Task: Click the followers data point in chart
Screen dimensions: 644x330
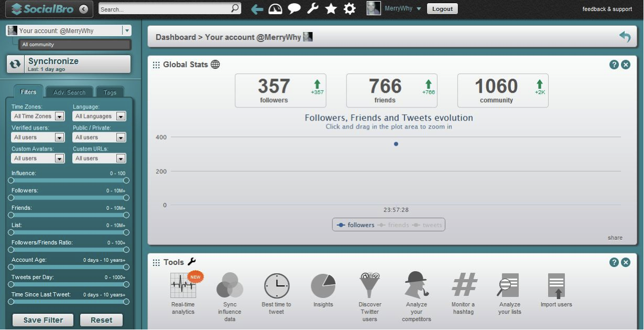Action: pos(396,144)
